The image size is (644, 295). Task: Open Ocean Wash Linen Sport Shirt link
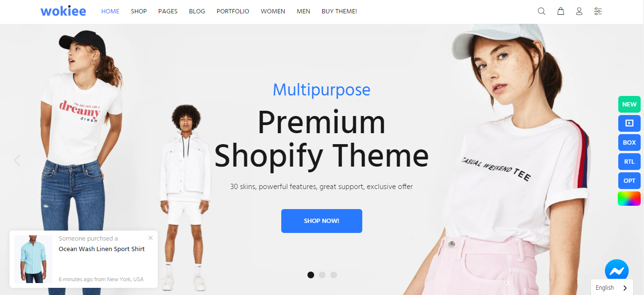click(102, 249)
